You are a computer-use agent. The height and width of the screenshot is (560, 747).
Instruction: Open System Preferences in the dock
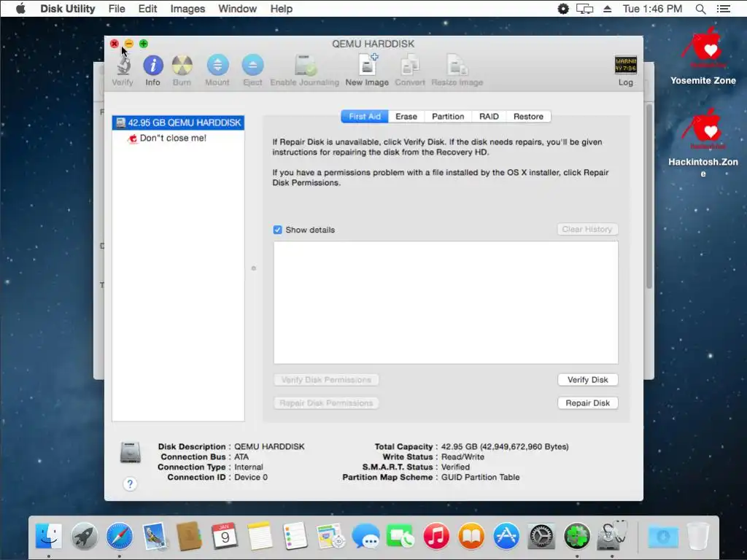(x=541, y=536)
